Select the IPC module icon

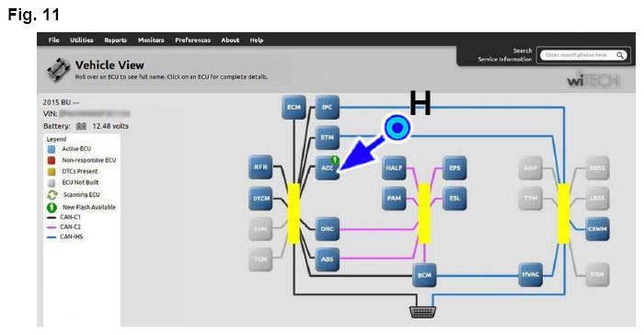[x=327, y=108]
